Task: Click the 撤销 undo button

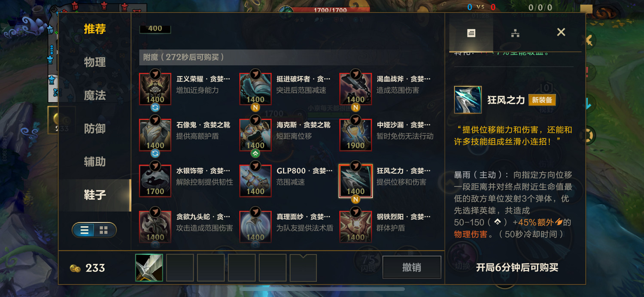Action: [x=412, y=267]
